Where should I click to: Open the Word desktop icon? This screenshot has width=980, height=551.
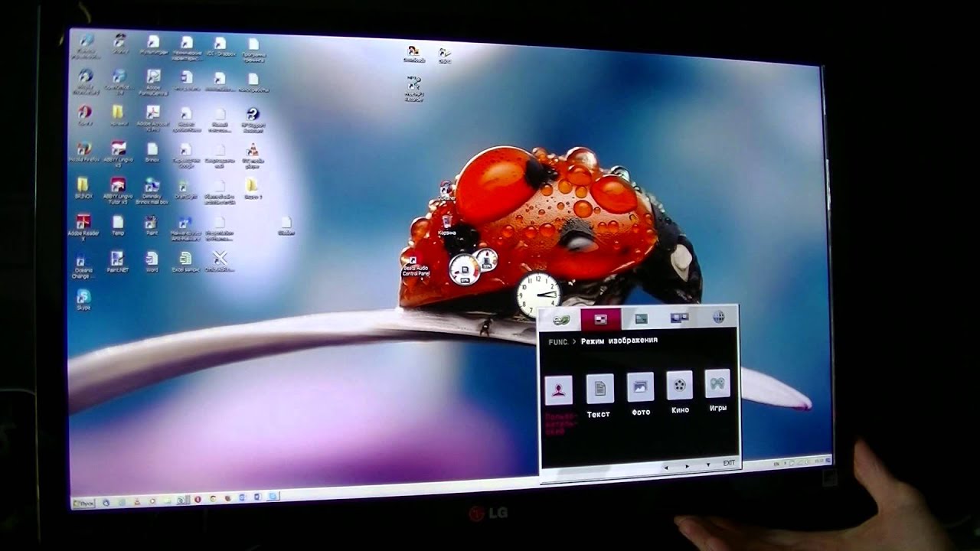152,262
